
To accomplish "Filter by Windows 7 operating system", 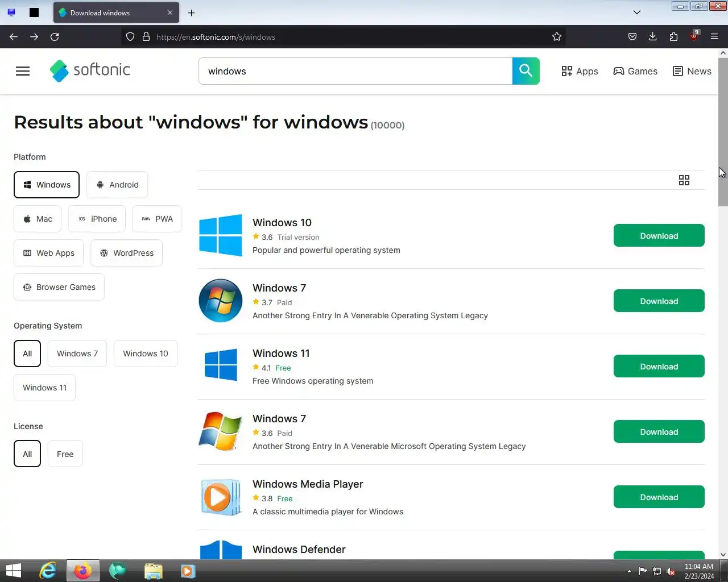I will [x=77, y=354].
